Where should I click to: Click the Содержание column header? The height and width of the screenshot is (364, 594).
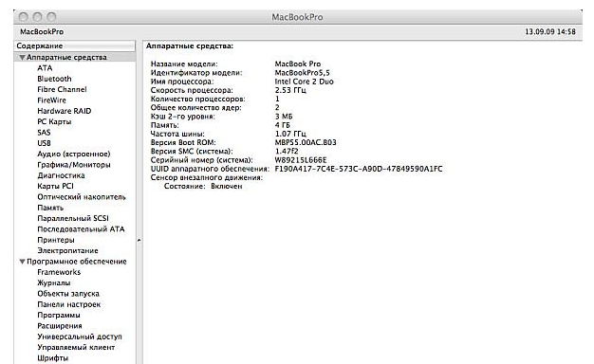pos(75,45)
